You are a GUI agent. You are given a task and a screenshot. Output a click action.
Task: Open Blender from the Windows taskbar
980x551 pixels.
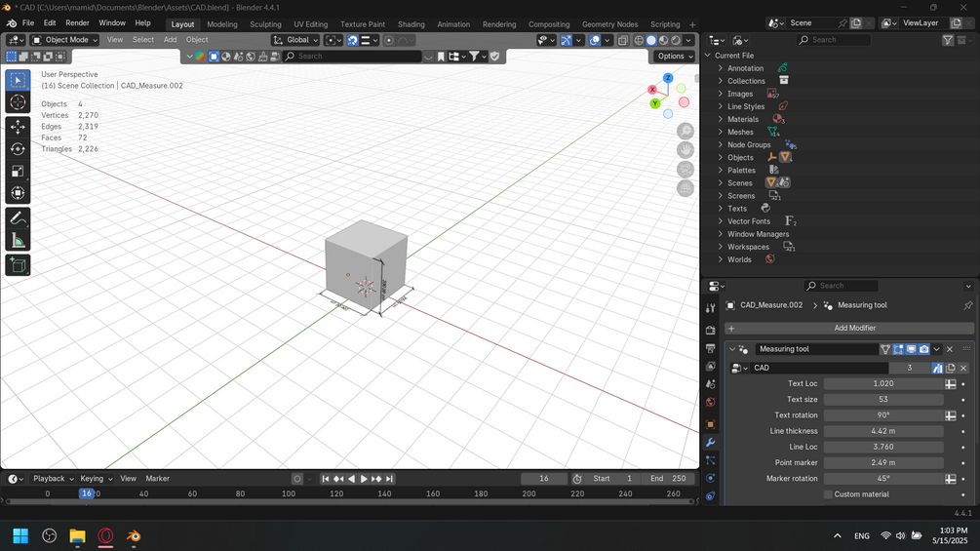pyautogui.click(x=134, y=536)
